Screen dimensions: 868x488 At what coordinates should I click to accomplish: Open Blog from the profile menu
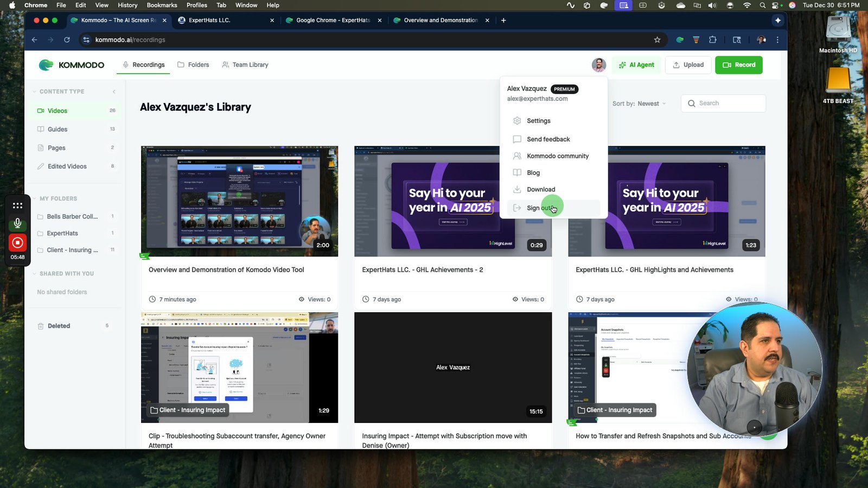click(553, 173)
